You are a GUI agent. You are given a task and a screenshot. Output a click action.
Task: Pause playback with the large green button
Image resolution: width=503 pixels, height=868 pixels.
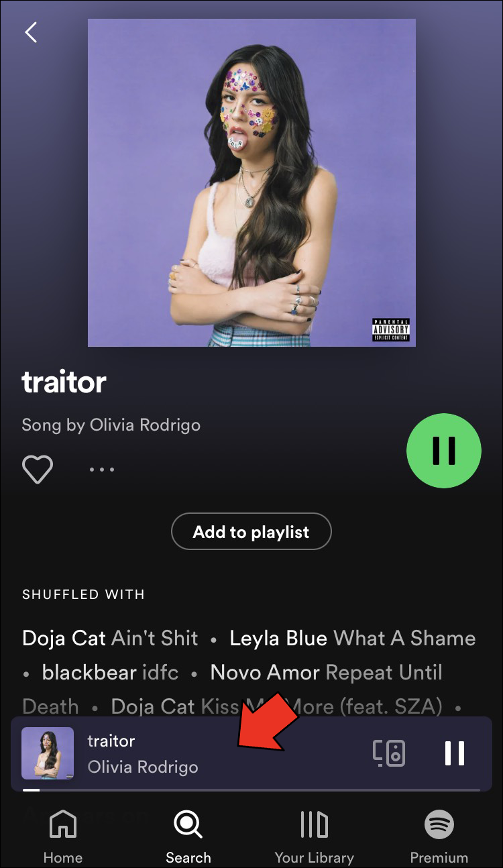coord(444,450)
